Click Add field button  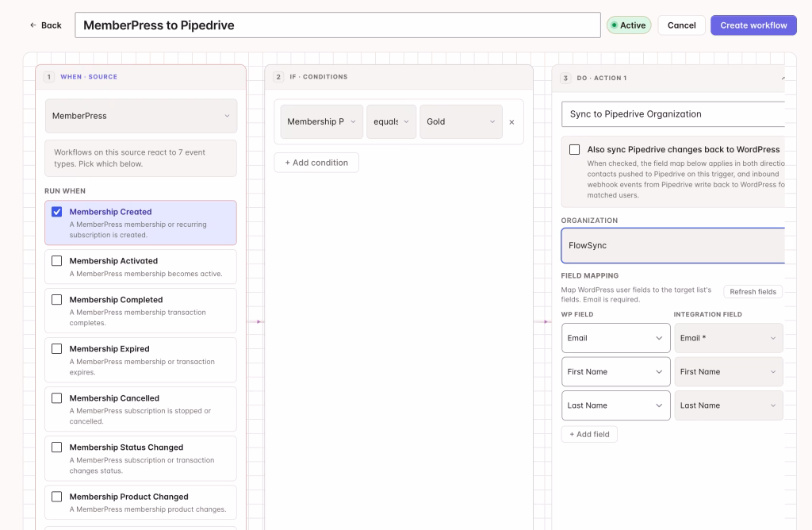tap(589, 434)
